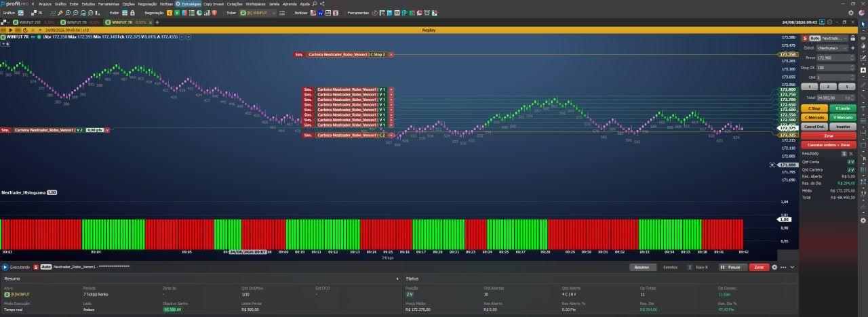
Task: Click the lock icon in Exibir toolbar group
Action: (x=132, y=13)
